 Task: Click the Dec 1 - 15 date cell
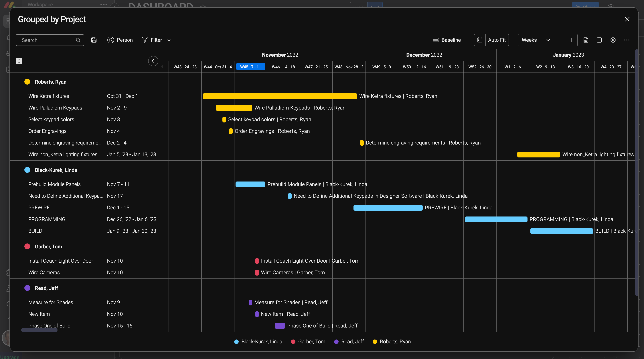coord(118,208)
